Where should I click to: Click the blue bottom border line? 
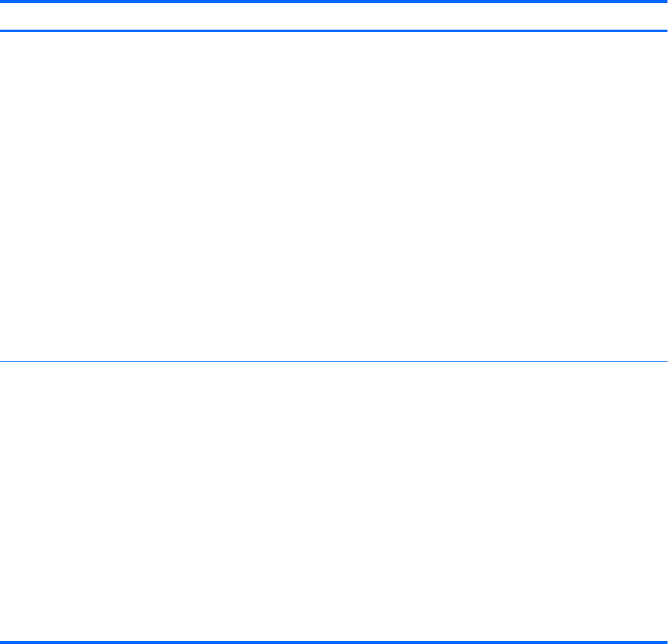click(334, 641)
